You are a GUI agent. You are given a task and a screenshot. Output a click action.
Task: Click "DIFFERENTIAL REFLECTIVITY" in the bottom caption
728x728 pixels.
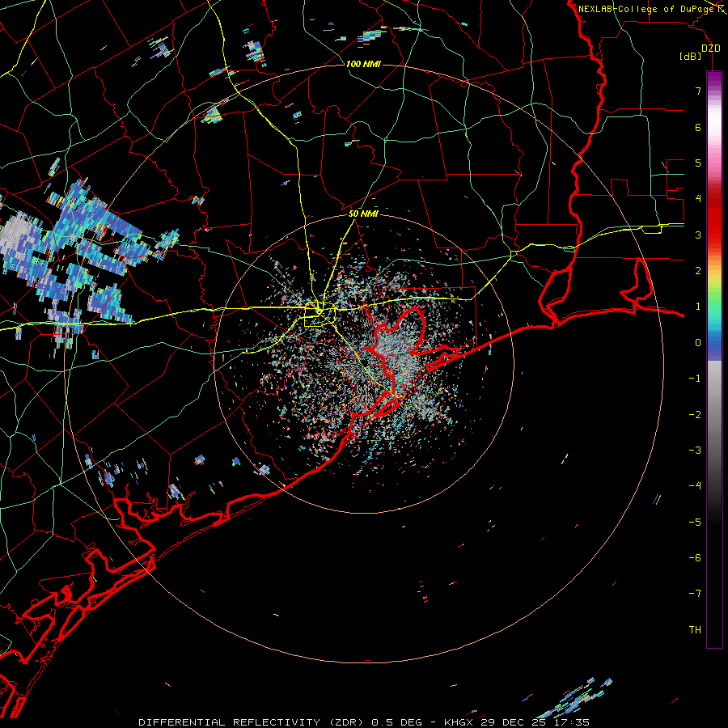coord(230,722)
